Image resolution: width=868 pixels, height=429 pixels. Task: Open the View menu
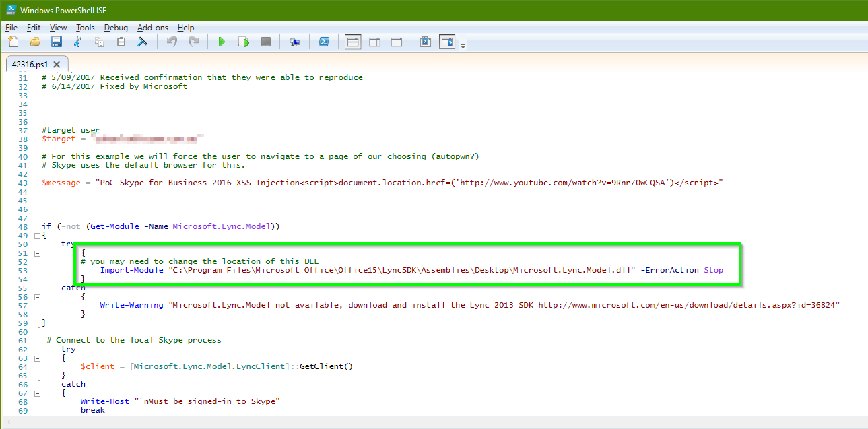pos(59,28)
